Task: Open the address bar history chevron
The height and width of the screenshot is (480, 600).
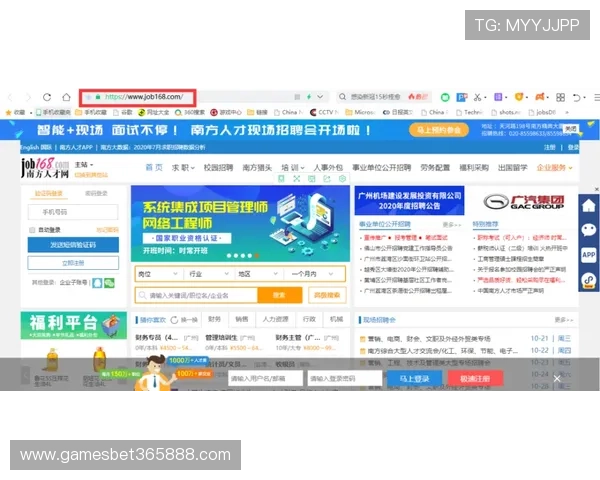Action: click(x=320, y=97)
